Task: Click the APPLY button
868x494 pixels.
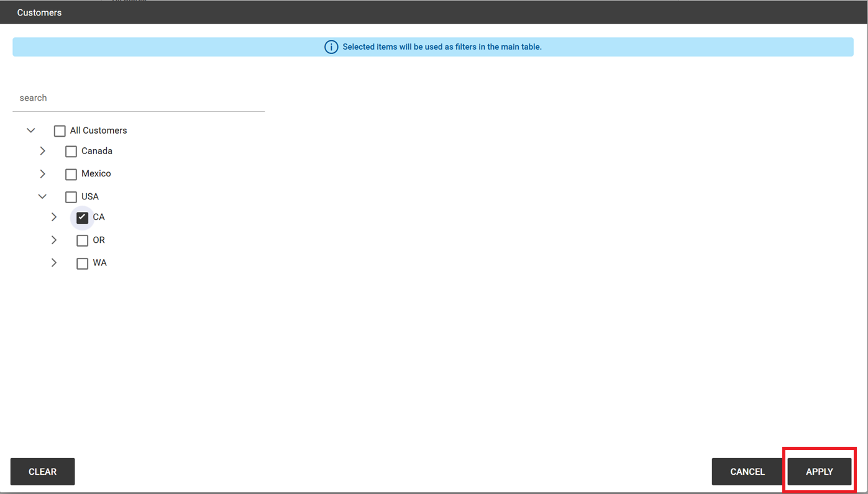Action: click(x=820, y=472)
